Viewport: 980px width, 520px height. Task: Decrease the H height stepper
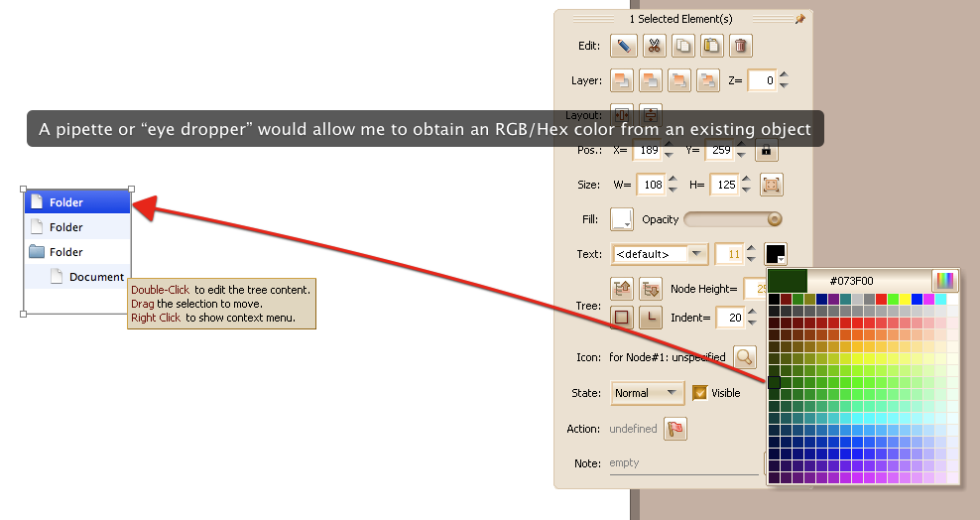746,190
